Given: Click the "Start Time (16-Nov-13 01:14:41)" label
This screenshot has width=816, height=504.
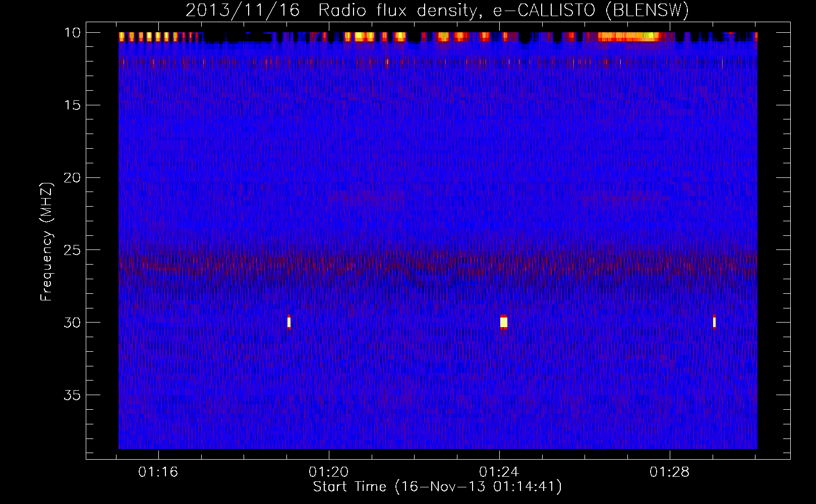Looking at the screenshot, I should [x=437, y=487].
